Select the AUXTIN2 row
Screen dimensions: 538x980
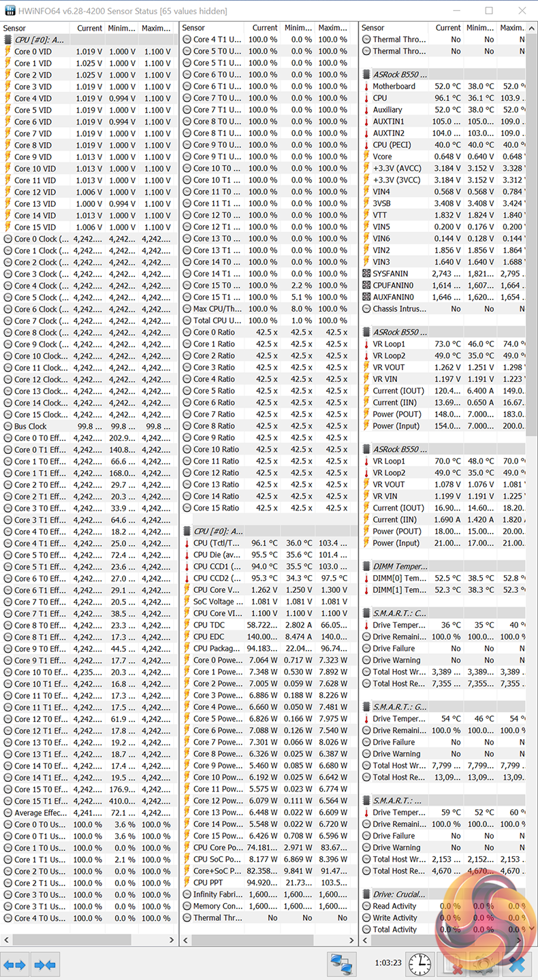[x=443, y=133]
